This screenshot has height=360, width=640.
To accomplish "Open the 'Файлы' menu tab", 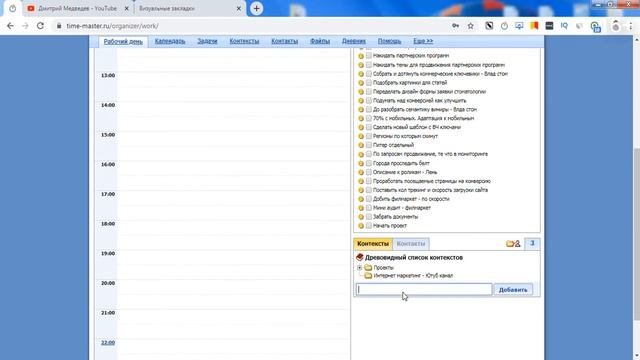I will (x=320, y=41).
